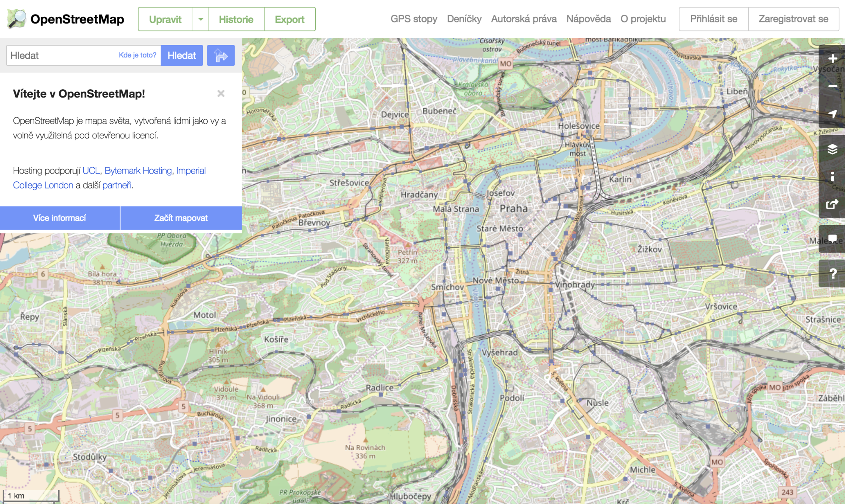Follow the Bytemark Hosting link
The width and height of the screenshot is (845, 504).
pyautogui.click(x=138, y=171)
